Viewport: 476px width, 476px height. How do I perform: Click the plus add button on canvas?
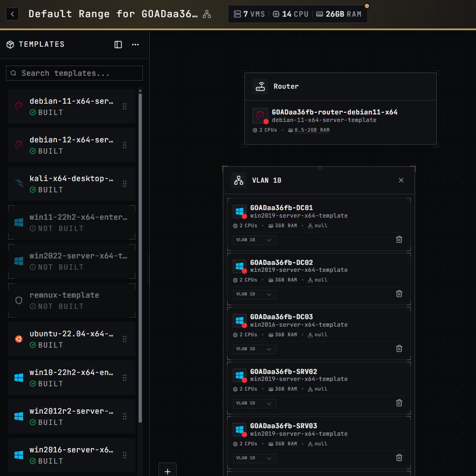(167, 471)
